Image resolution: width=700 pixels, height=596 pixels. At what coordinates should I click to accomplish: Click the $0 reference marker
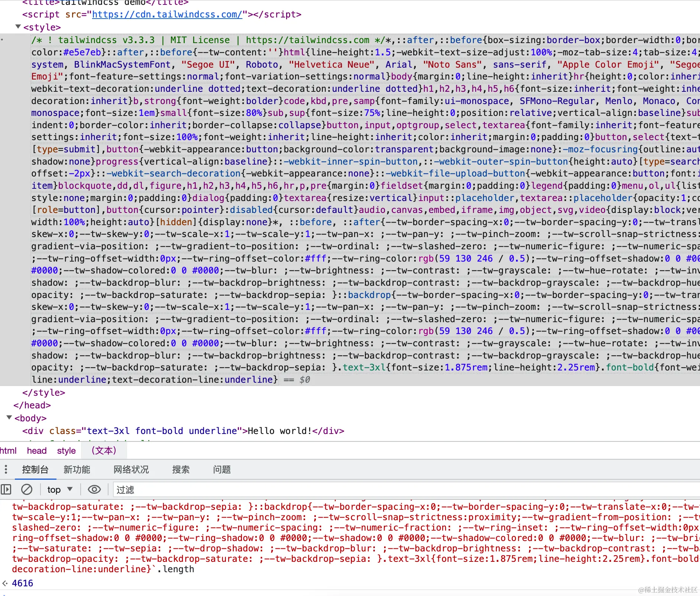[305, 380]
